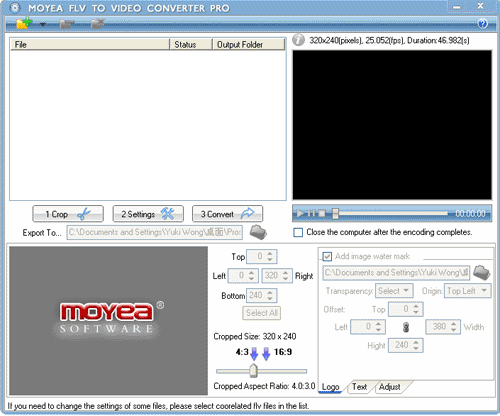Click the Moyea logo crop preview

108,321
